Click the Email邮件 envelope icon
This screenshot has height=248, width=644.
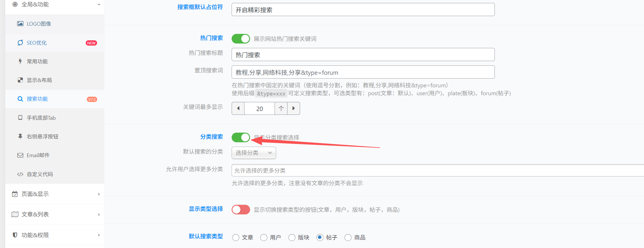pyautogui.click(x=20, y=155)
